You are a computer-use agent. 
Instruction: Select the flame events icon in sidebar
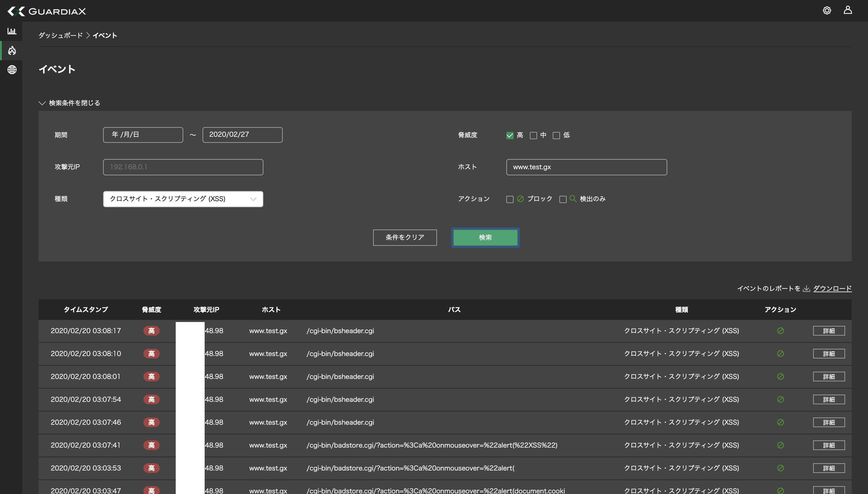[x=12, y=51]
